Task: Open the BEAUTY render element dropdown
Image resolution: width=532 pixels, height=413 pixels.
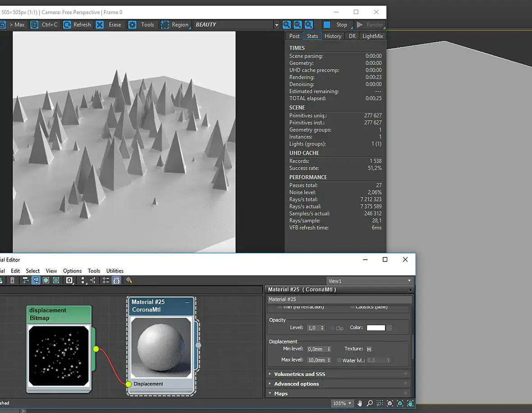Action: [276, 25]
